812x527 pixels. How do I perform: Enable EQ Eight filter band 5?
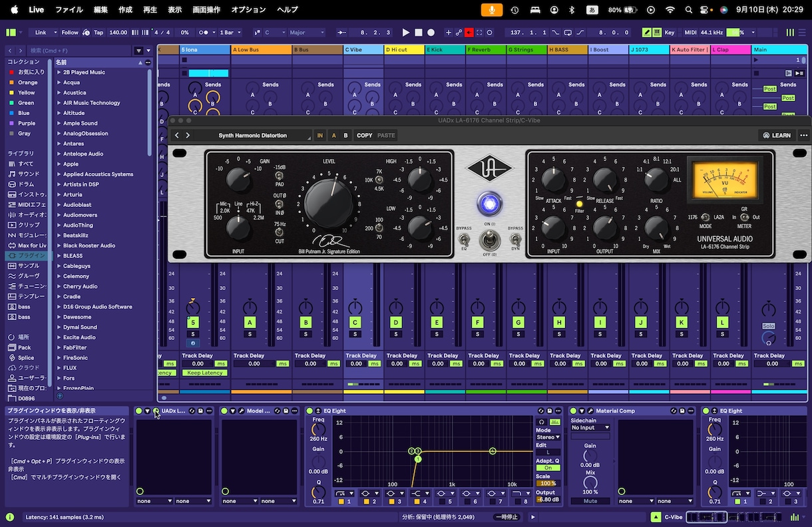tap(441, 501)
